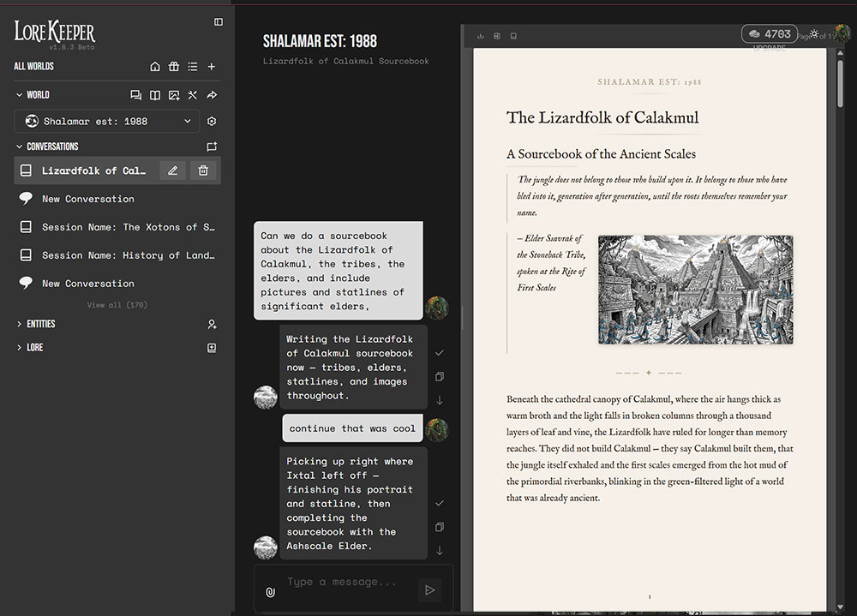Approve the assistant reply via its checkmark

pos(440,352)
